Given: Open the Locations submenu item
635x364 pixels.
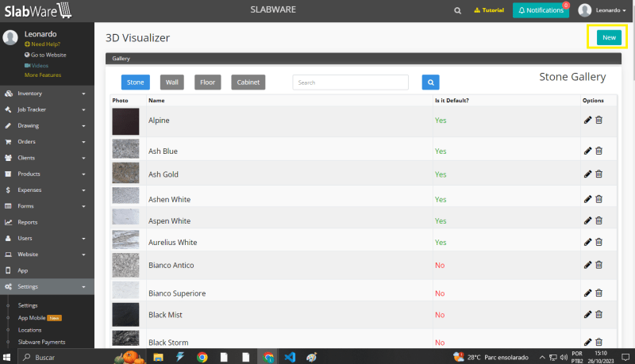Looking at the screenshot, I should pyautogui.click(x=29, y=330).
